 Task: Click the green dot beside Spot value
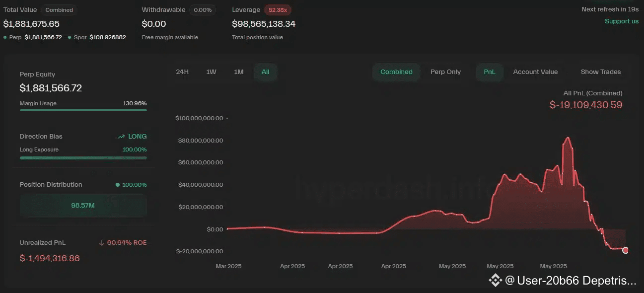[x=70, y=37]
